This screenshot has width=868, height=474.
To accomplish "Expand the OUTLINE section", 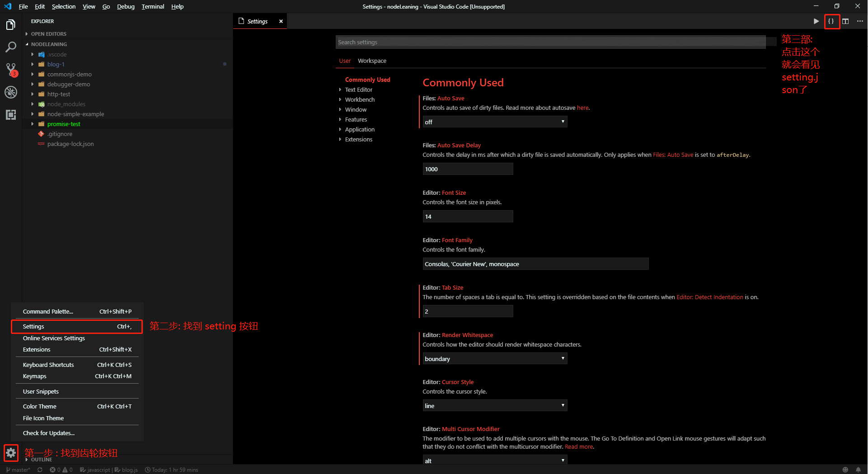I will coord(27,460).
